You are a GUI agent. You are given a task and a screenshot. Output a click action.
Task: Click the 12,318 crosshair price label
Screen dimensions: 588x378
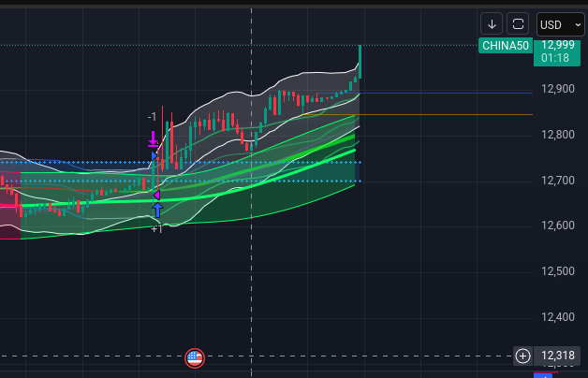[558, 356]
